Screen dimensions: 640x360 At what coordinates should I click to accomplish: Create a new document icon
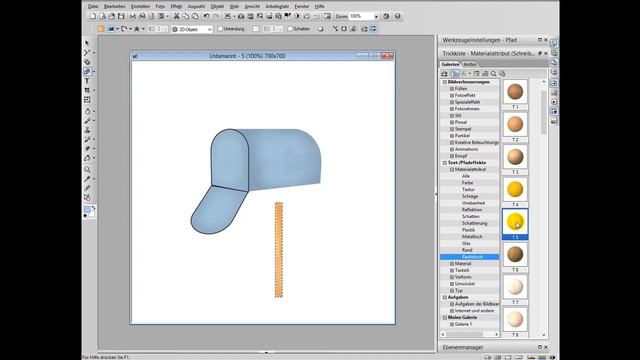[93, 16]
